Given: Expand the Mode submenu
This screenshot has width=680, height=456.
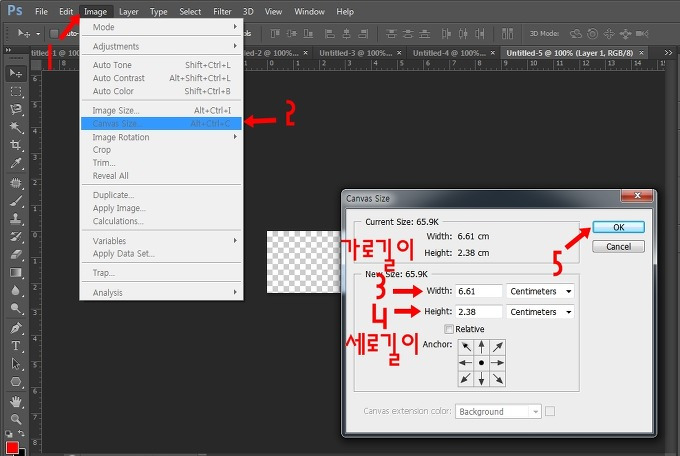Looking at the screenshot, I should click(161, 27).
